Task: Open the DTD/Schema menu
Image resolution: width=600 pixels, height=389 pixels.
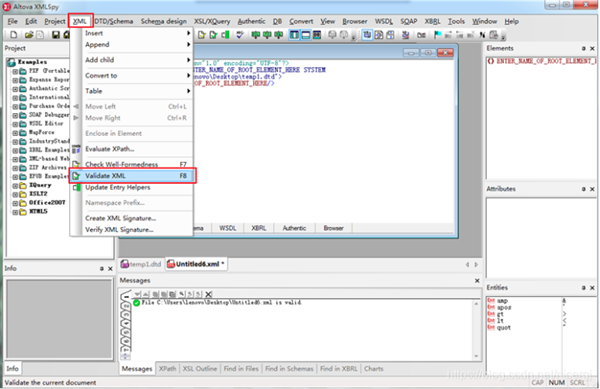Action: click(114, 21)
